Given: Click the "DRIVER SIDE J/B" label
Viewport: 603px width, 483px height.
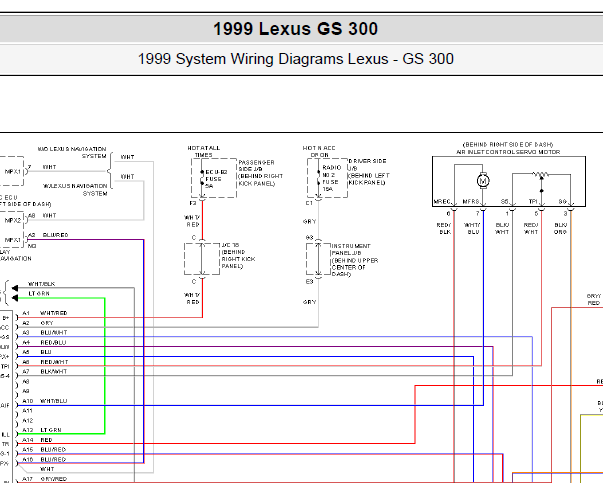Looking at the screenshot, I should (367, 165).
